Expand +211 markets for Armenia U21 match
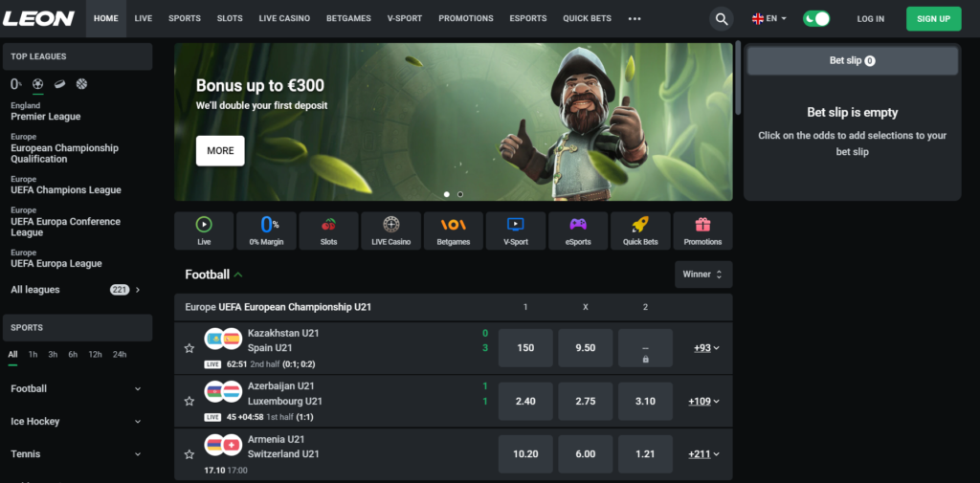 (704, 454)
